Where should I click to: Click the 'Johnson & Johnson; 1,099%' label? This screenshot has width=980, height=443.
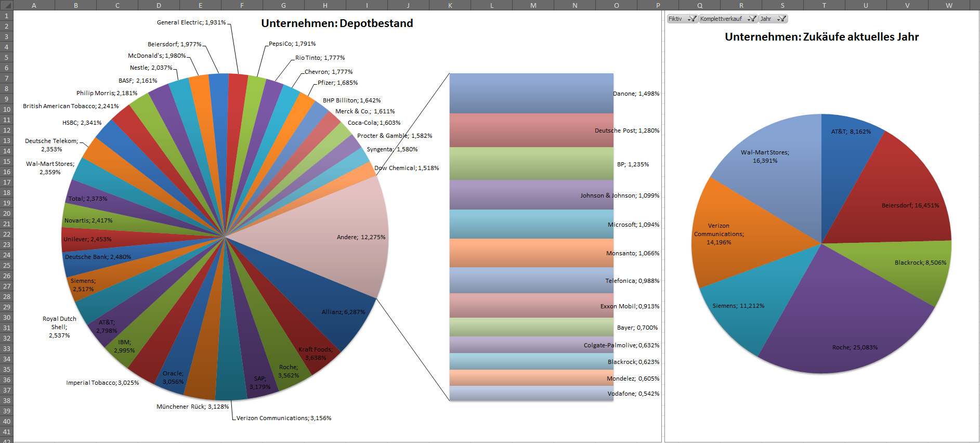620,196
